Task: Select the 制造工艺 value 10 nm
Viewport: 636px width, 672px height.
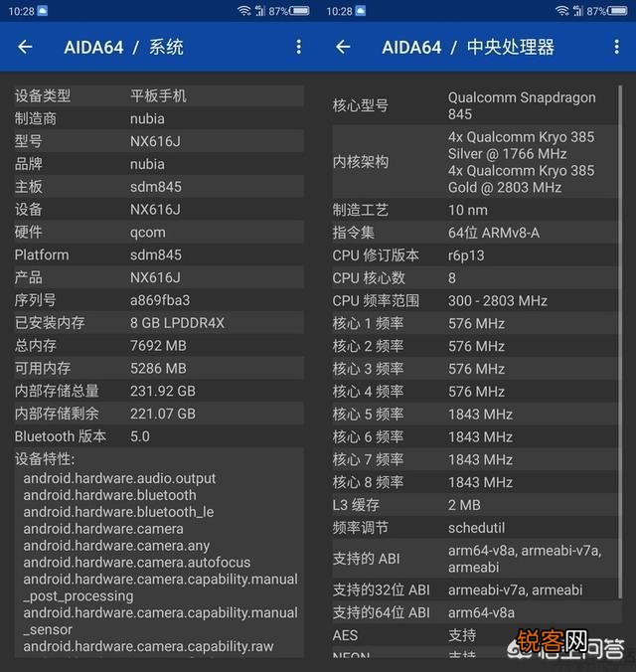Action: 468,210
